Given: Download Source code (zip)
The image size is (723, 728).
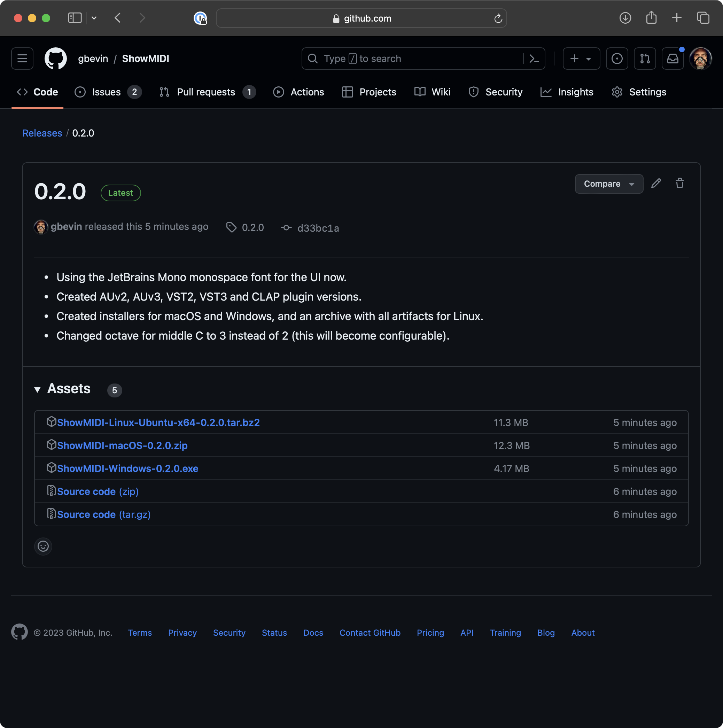Looking at the screenshot, I should coord(98,491).
